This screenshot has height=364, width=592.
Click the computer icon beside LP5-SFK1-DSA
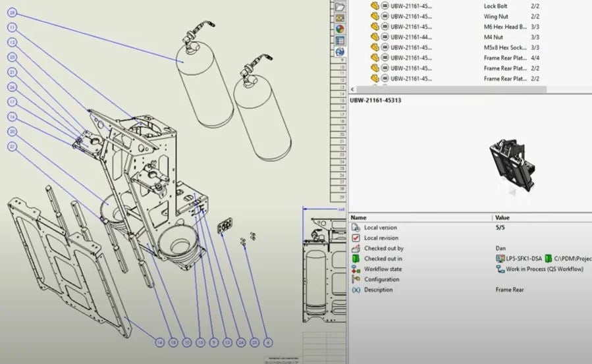tap(500, 259)
